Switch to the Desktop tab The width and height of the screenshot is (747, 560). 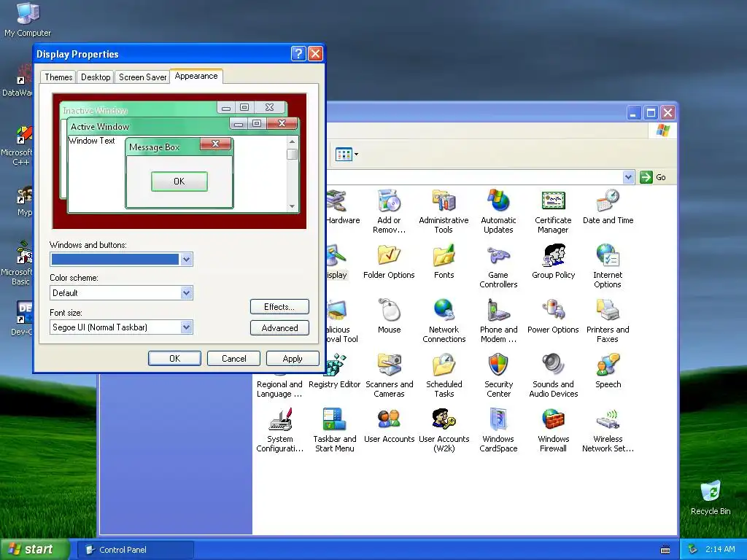[96, 77]
